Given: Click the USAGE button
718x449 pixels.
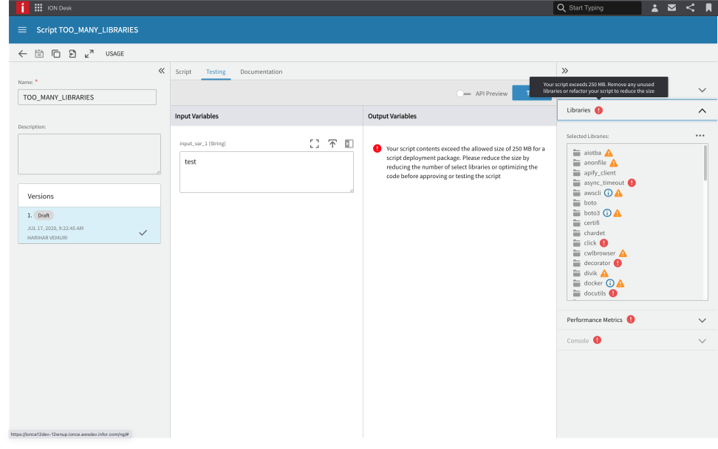Looking at the screenshot, I should 114,53.
